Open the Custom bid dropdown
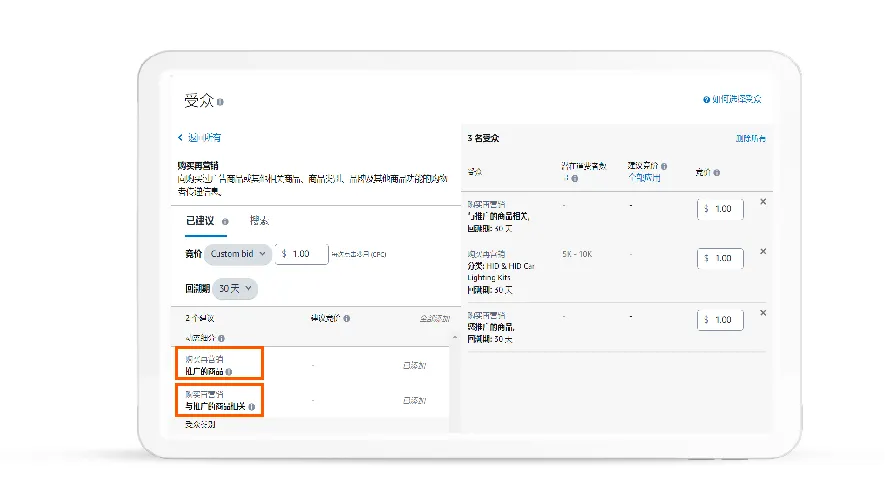The width and height of the screenshot is (885, 488). pyautogui.click(x=238, y=254)
